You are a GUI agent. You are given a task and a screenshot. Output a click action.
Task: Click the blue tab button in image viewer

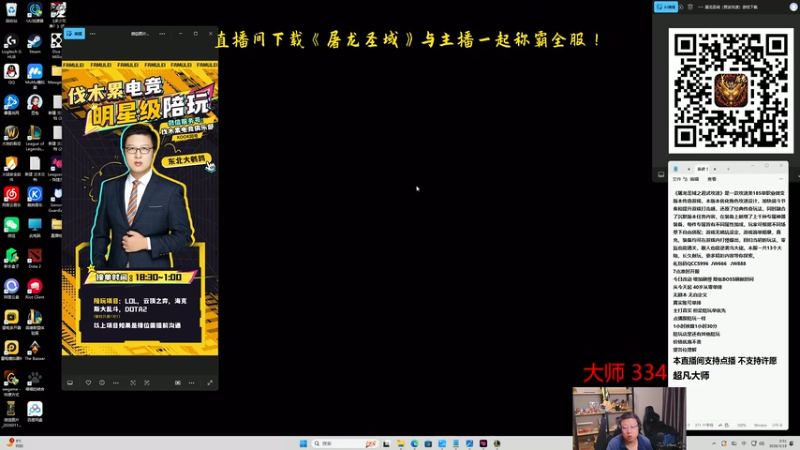tap(74, 34)
